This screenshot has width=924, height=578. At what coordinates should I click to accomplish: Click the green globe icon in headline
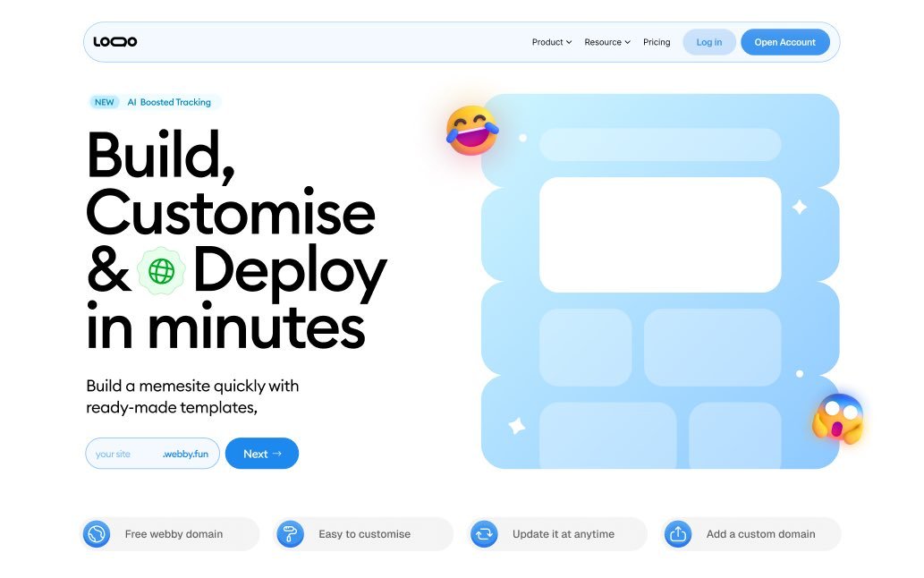tap(161, 271)
